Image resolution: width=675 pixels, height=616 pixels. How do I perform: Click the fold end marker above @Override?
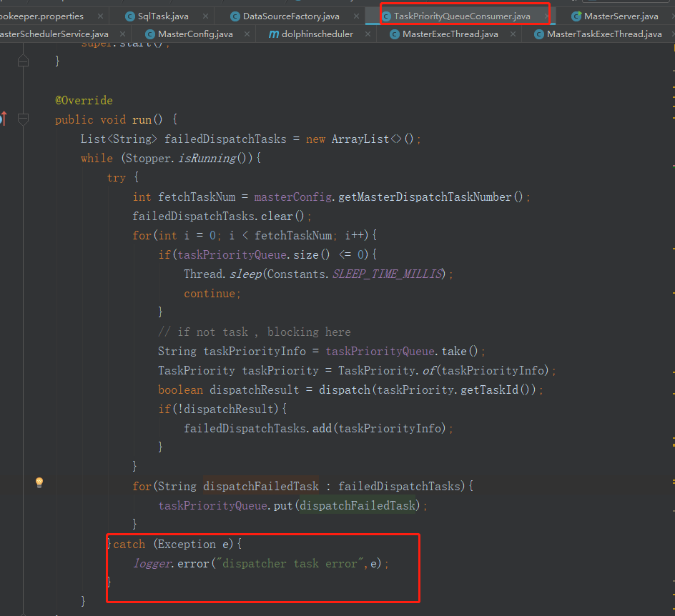click(24, 61)
